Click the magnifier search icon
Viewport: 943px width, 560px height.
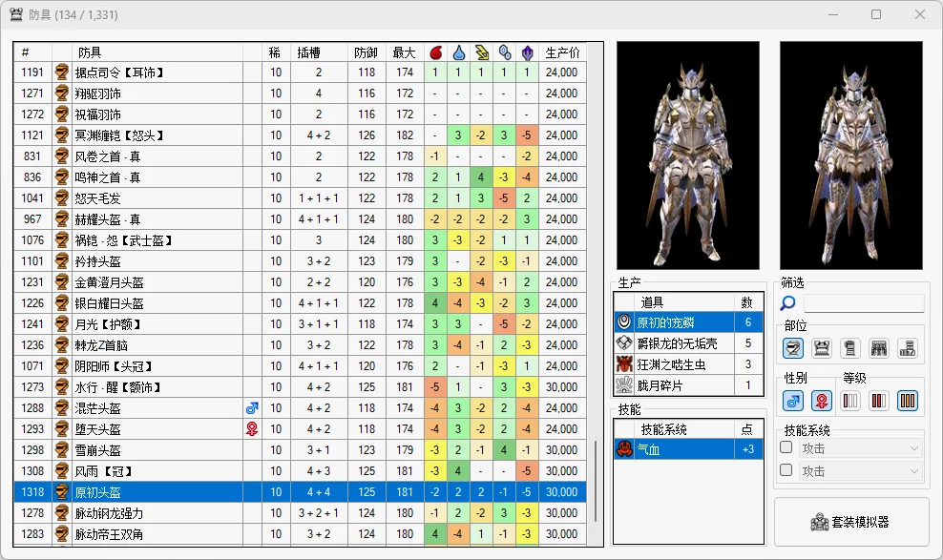(787, 303)
